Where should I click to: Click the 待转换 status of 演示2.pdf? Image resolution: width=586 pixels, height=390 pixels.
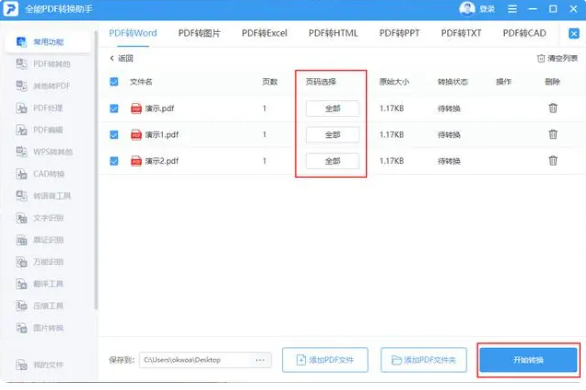coord(449,161)
